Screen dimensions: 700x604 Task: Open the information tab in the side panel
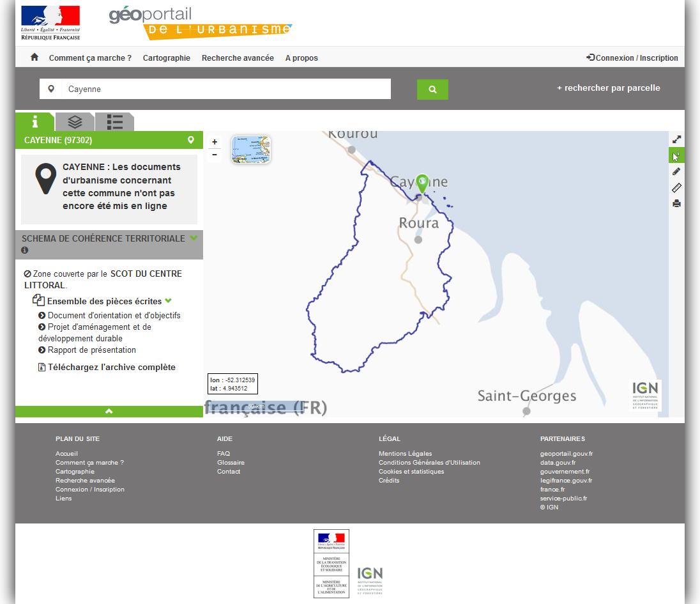(x=35, y=121)
